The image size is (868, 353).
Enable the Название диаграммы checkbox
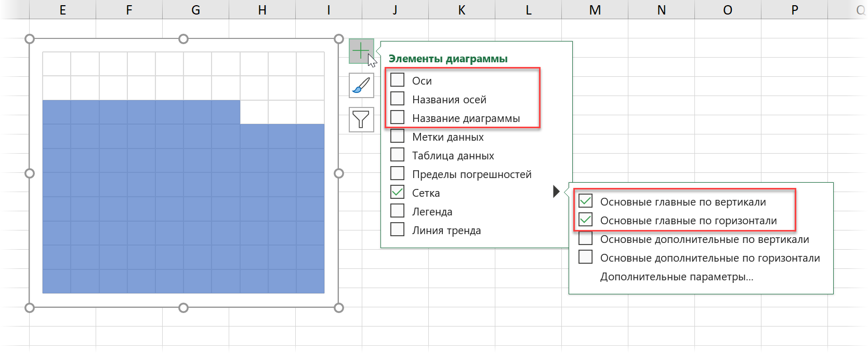click(398, 117)
